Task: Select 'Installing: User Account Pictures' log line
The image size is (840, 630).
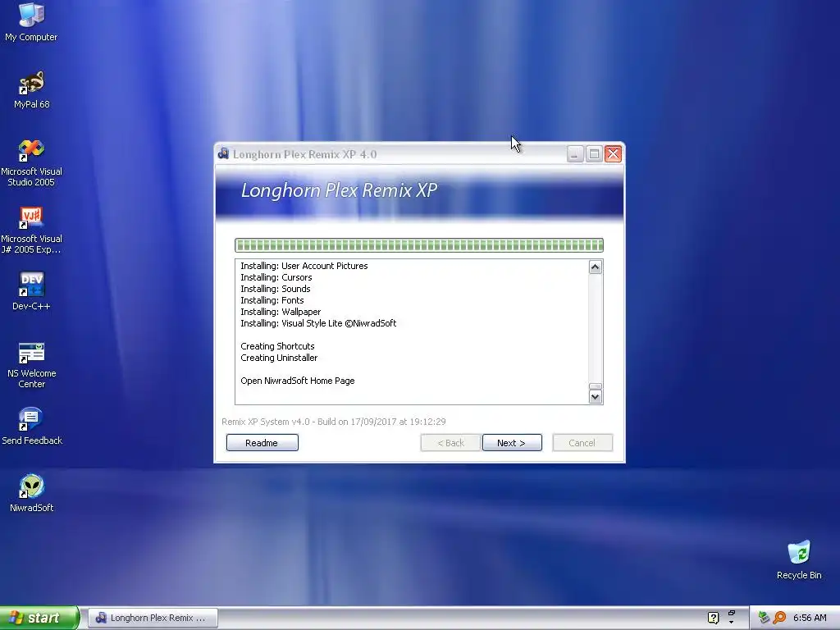Action: [x=304, y=266]
